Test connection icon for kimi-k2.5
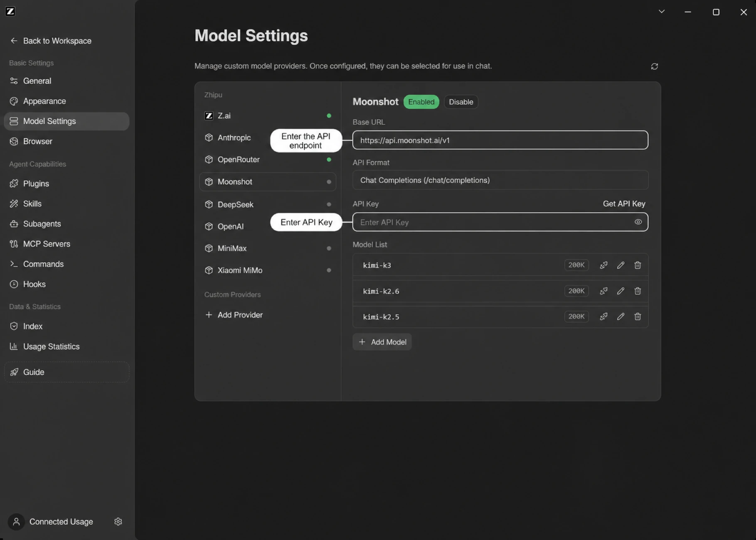This screenshot has width=756, height=540. tap(603, 317)
